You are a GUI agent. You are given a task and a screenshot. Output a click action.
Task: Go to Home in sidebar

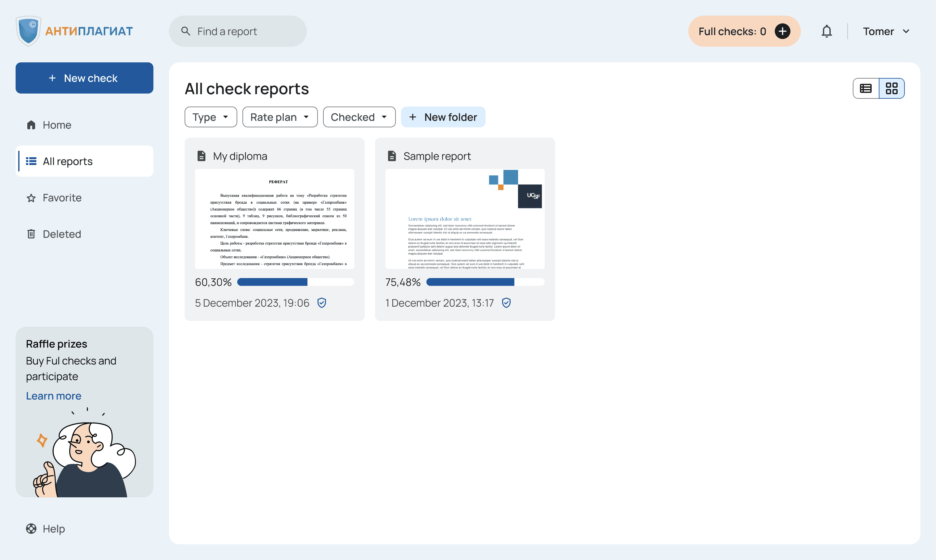[57, 125]
